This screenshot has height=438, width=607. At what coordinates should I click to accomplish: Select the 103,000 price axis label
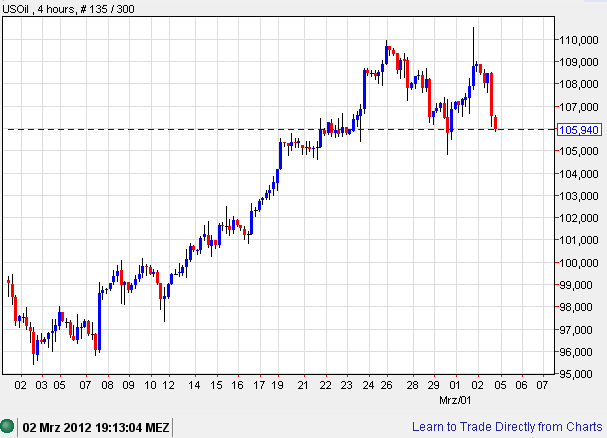(579, 196)
